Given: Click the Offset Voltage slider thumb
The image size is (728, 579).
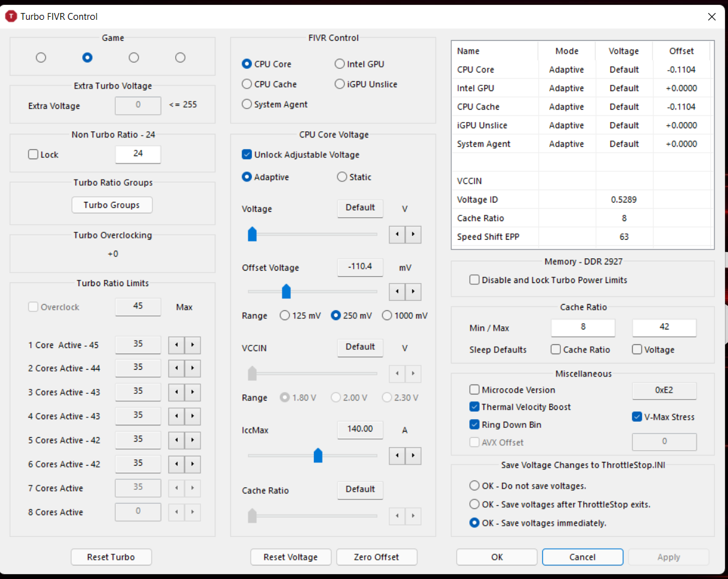Looking at the screenshot, I should click(x=287, y=291).
